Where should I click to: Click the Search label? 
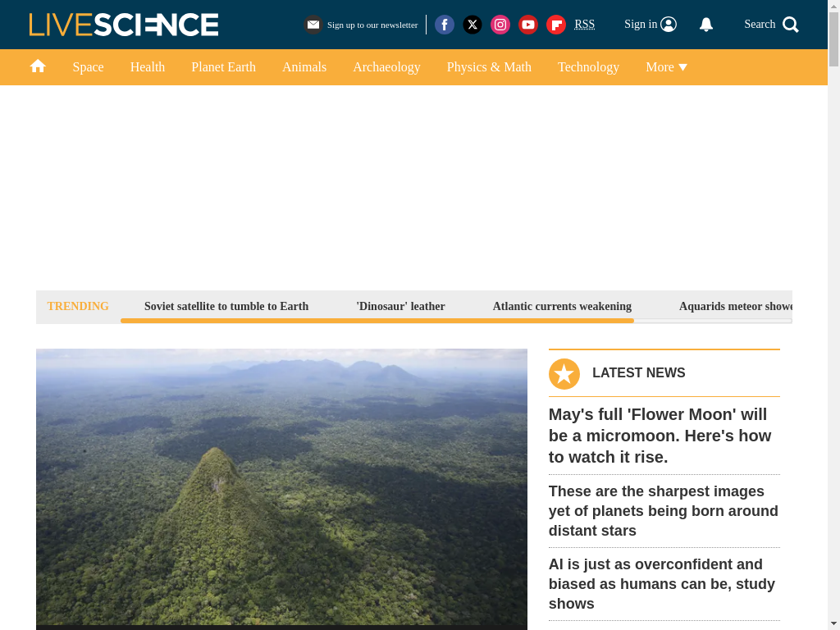pos(760,24)
